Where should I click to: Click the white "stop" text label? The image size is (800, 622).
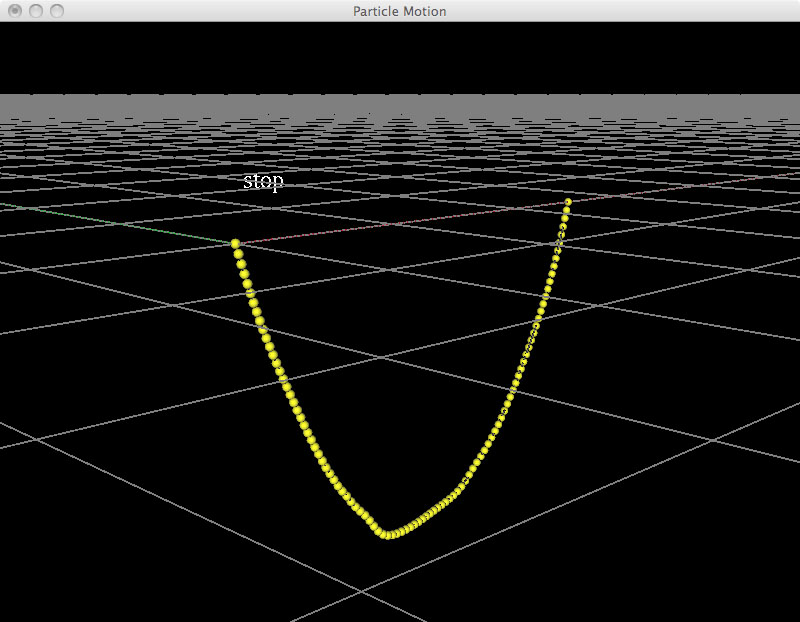(263, 181)
